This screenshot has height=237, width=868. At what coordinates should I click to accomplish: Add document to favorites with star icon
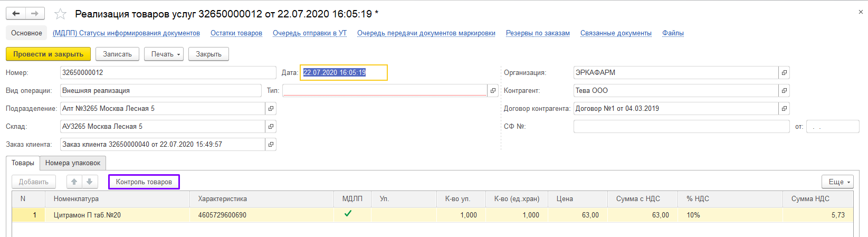tap(61, 14)
